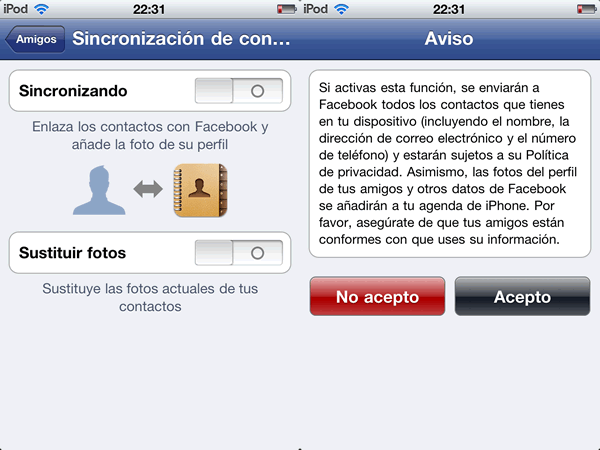Screen dimensions: 600x450
Task: Click the Facebook profile silhouette icon
Action: pos(99,190)
